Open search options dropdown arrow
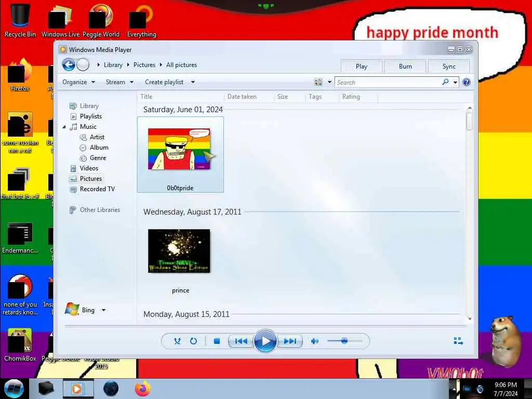 (455, 83)
